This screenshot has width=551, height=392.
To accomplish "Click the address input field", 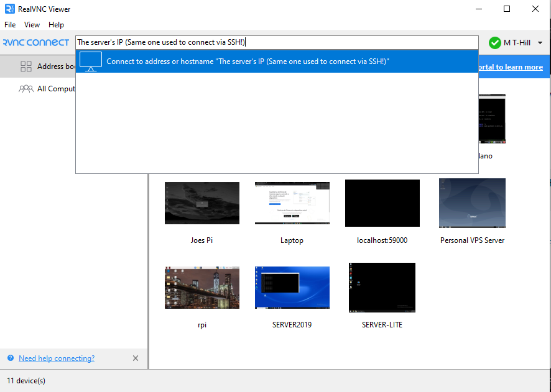I will click(x=277, y=42).
